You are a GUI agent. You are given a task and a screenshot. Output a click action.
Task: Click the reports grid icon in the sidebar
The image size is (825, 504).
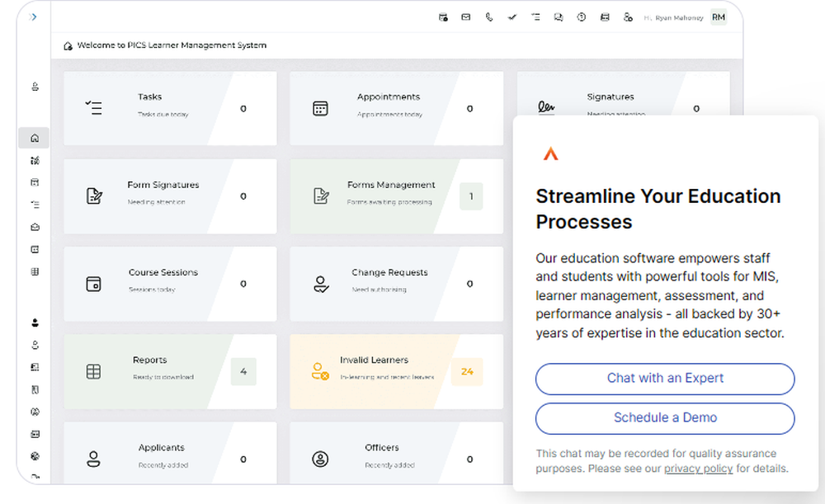pos(34,271)
